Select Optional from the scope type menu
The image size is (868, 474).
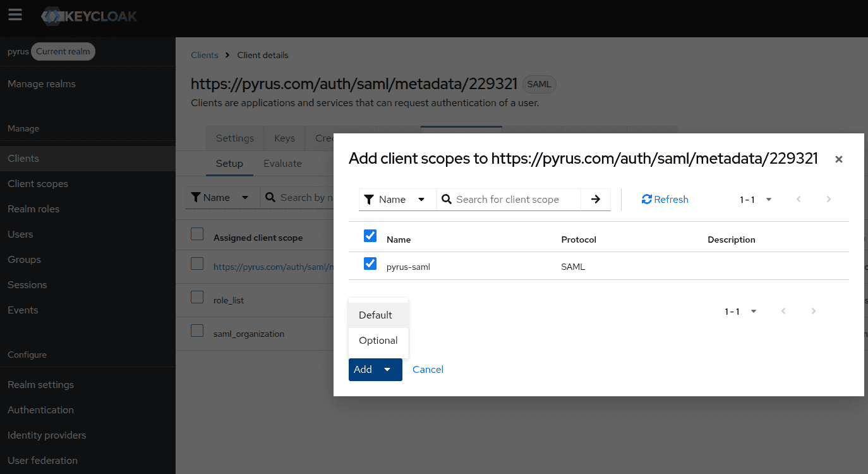378,340
